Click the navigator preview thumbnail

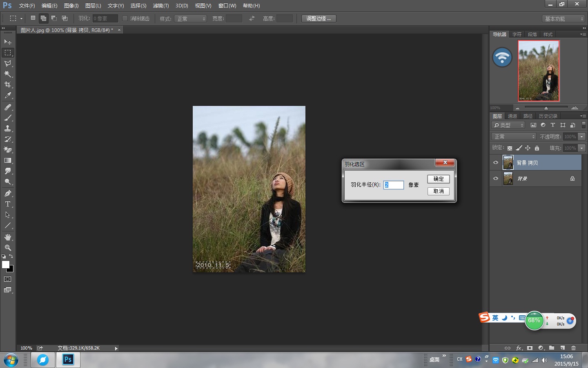tap(539, 71)
